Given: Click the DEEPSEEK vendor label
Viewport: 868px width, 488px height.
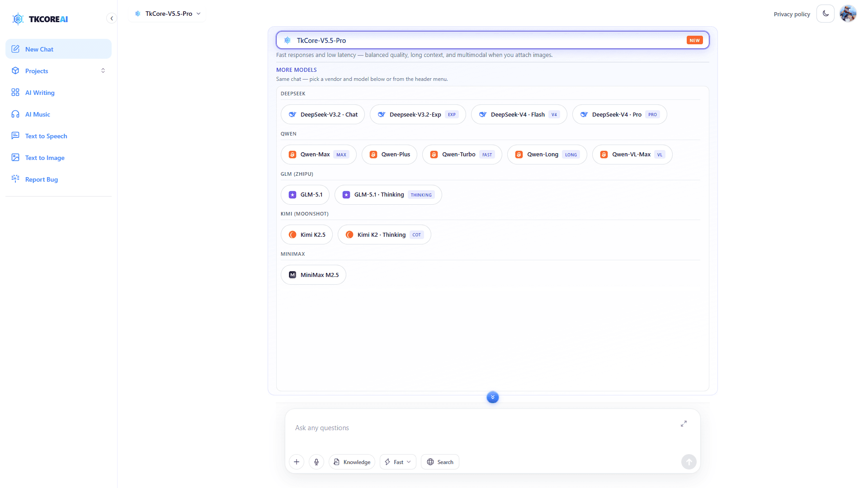Looking at the screenshot, I should coord(293,94).
